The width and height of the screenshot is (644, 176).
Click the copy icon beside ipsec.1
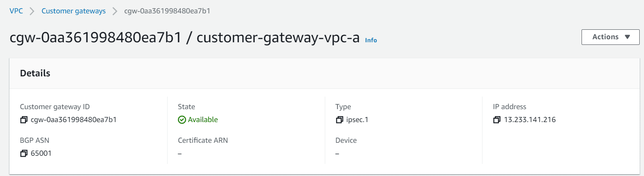pyautogui.click(x=339, y=120)
